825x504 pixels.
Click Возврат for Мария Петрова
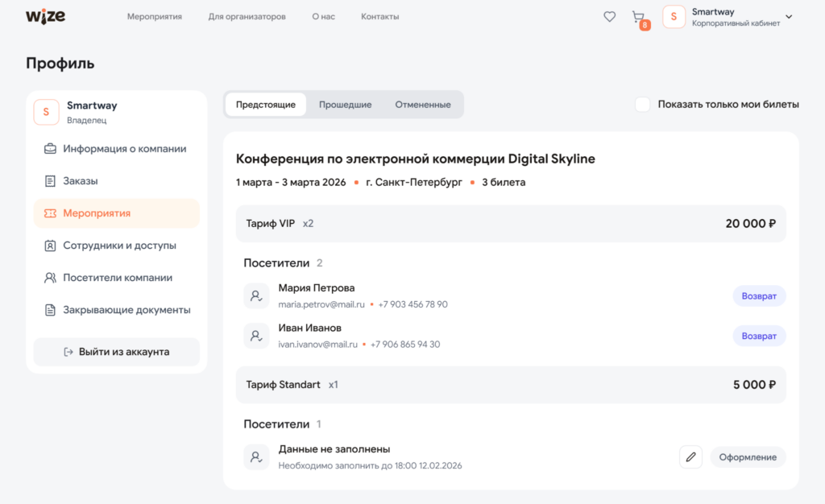759,296
